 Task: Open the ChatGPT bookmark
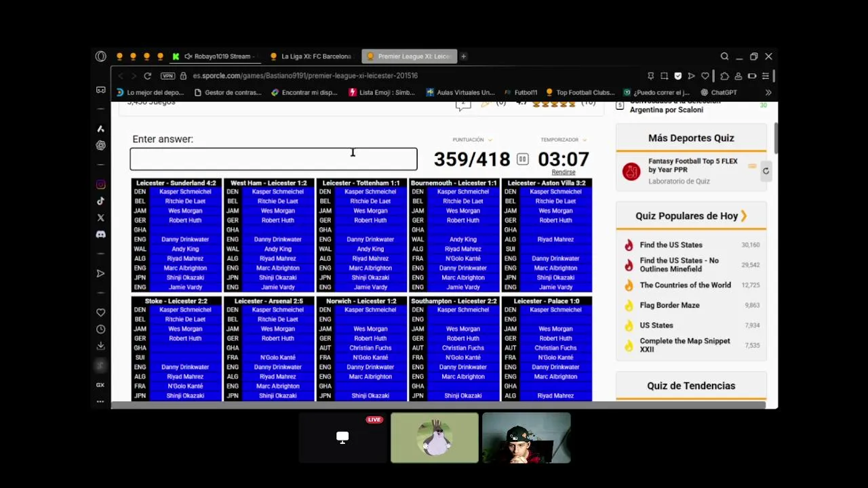click(719, 92)
